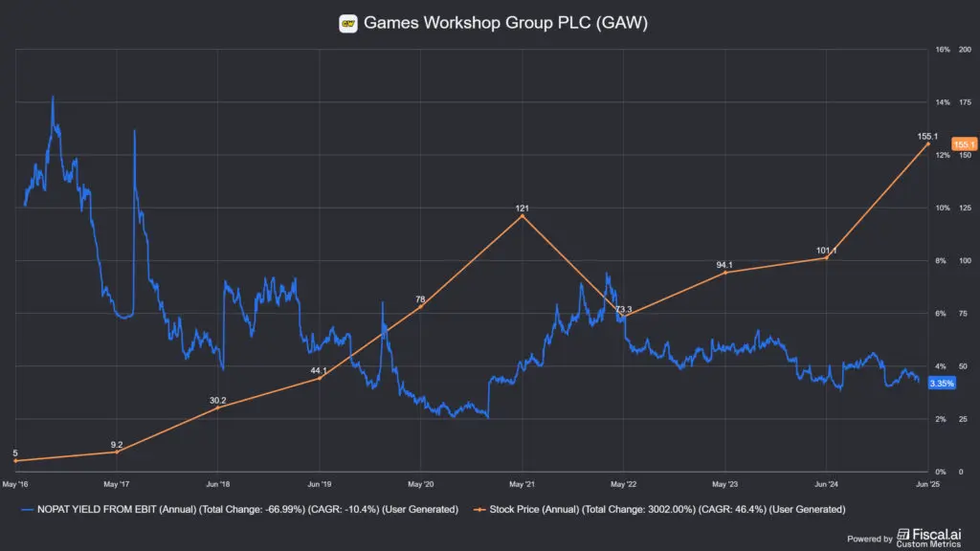Click the stock price point labeled 73.3
This screenshot has height=551, width=980.
[x=624, y=316]
